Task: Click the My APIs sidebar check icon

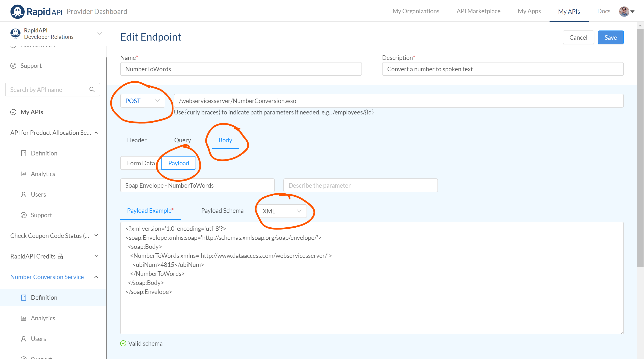Action: (13, 112)
